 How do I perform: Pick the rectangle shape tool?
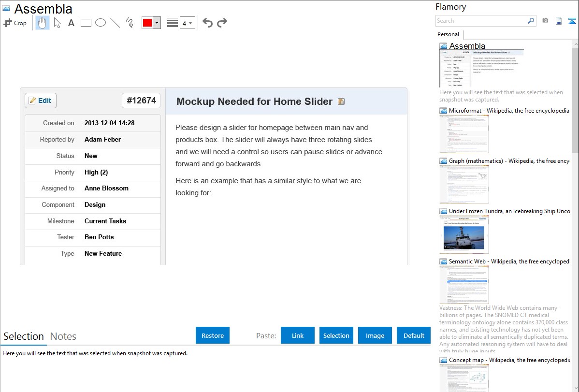(86, 23)
